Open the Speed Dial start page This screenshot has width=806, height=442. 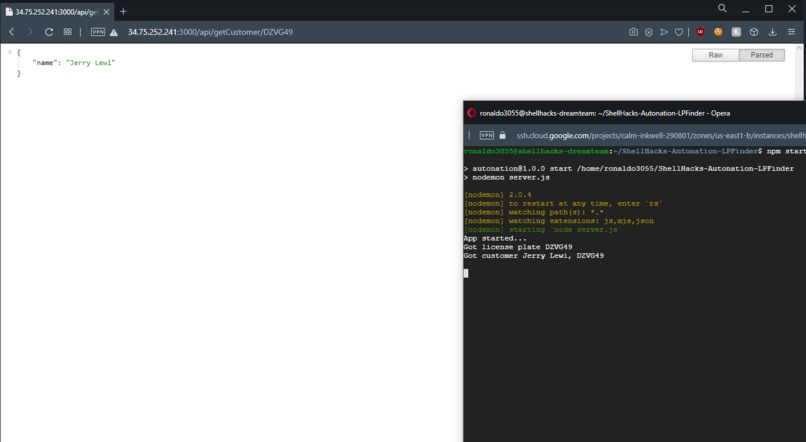(x=67, y=32)
